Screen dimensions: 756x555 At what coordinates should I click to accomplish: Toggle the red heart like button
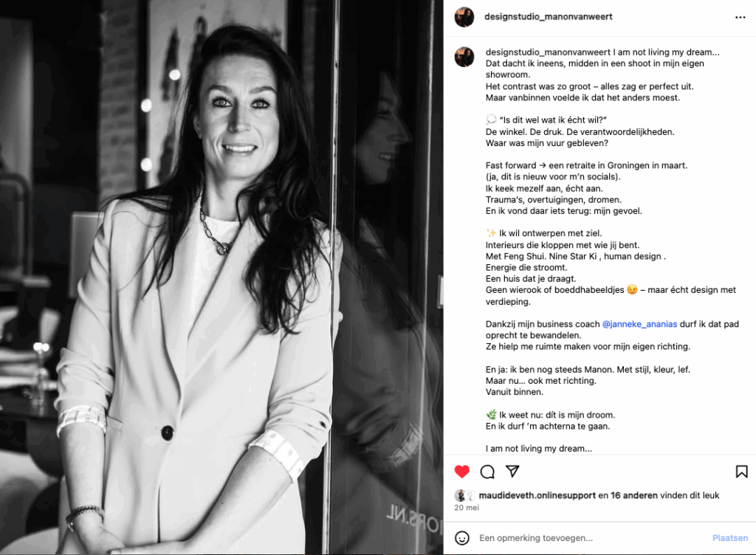pyautogui.click(x=462, y=471)
